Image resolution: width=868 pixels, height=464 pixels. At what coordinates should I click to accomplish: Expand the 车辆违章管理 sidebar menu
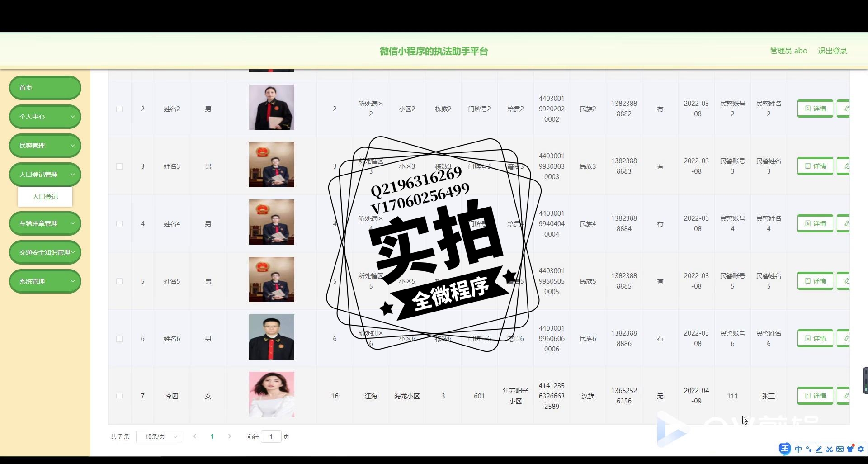pyautogui.click(x=45, y=223)
